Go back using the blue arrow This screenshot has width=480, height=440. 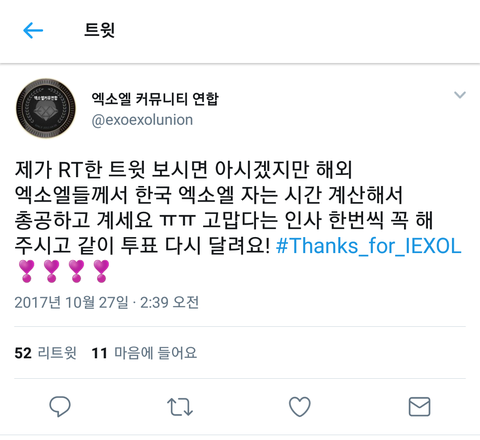tap(33, 30)
